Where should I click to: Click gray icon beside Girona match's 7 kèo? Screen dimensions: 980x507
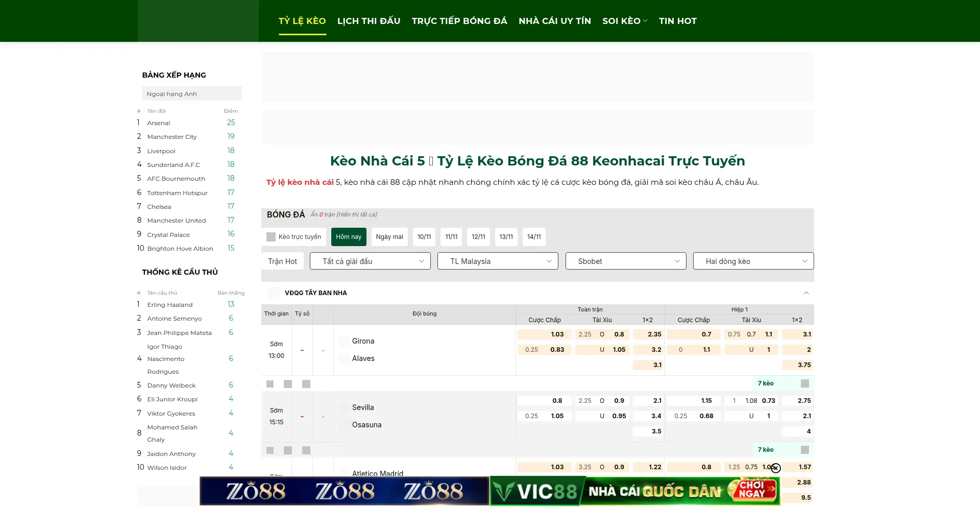805,383
